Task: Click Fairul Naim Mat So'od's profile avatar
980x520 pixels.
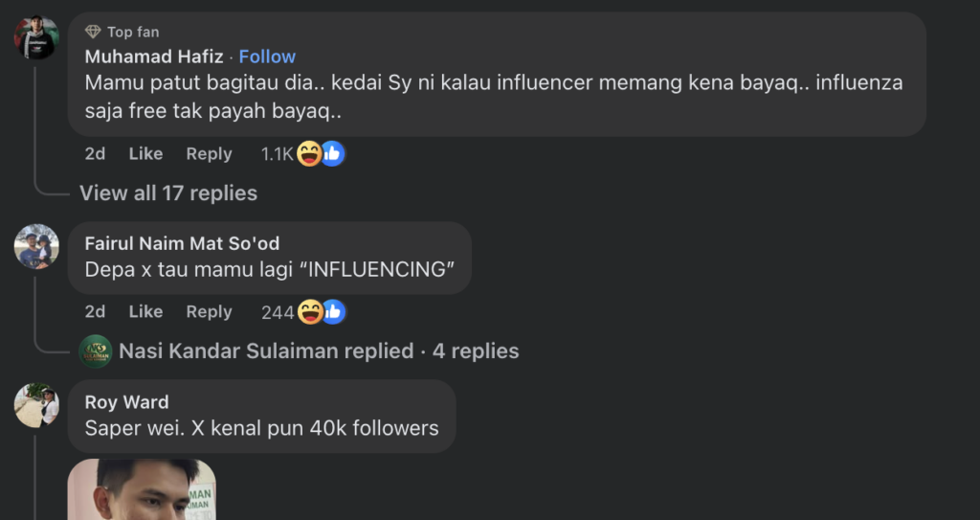Action: click(36, 246)
